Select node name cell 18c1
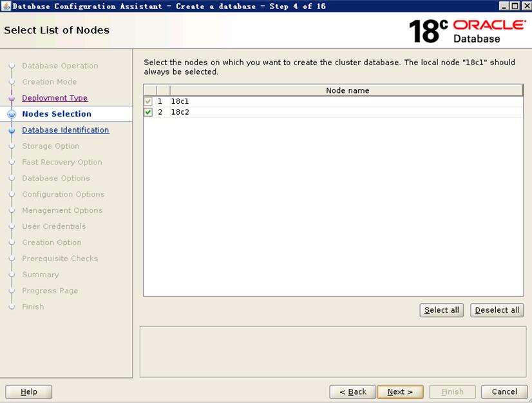 pos(347,101)
